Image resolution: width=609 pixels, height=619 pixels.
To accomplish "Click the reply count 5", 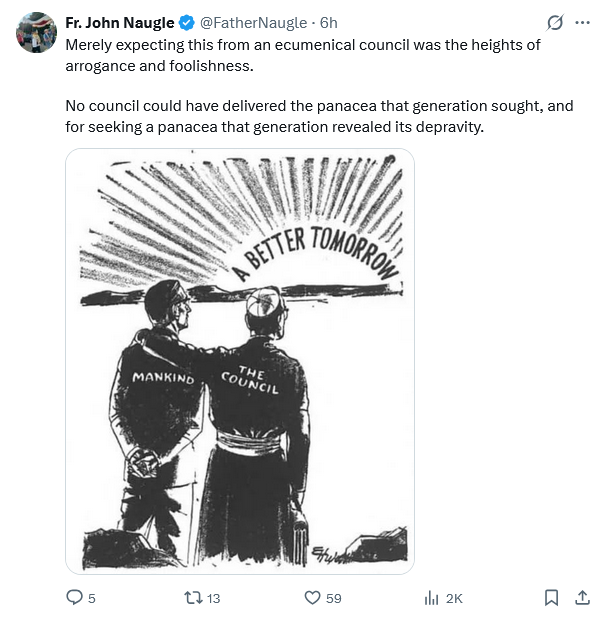I will (x=92, y=598).
